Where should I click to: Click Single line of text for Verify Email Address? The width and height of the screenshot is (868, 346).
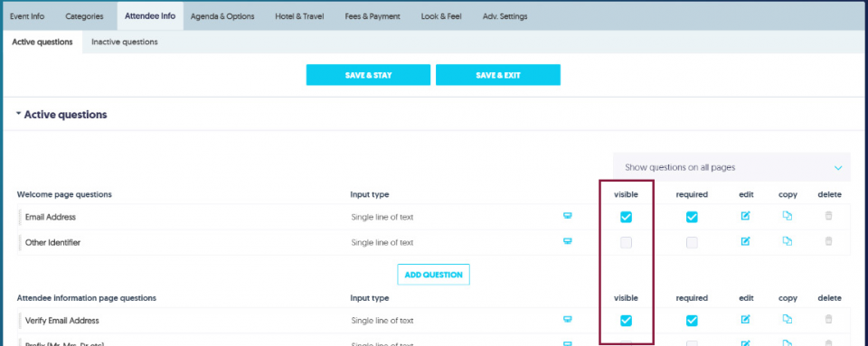[382, 321]
